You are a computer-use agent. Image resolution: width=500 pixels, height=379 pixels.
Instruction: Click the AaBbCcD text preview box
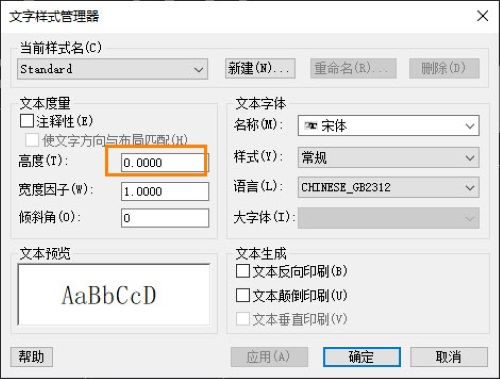(114, 295)
